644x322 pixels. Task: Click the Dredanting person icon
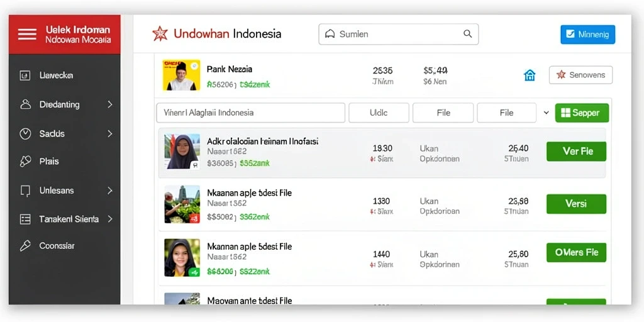point(25,104)
